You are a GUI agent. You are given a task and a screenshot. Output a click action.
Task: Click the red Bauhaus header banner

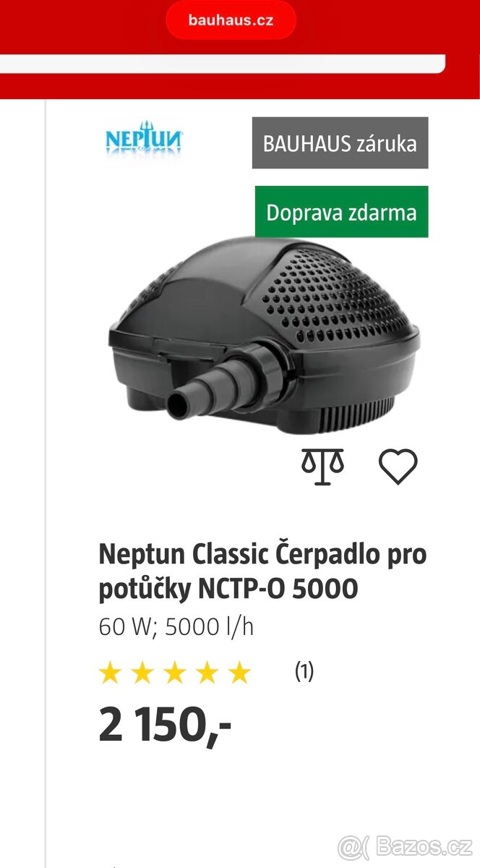coord(240,49)
